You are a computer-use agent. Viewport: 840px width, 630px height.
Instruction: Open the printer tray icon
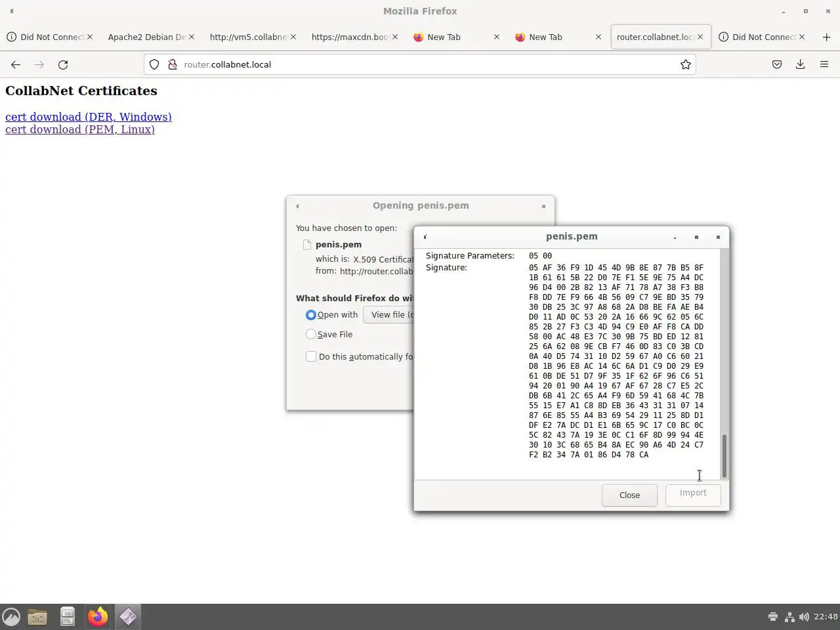pos(773,617)
